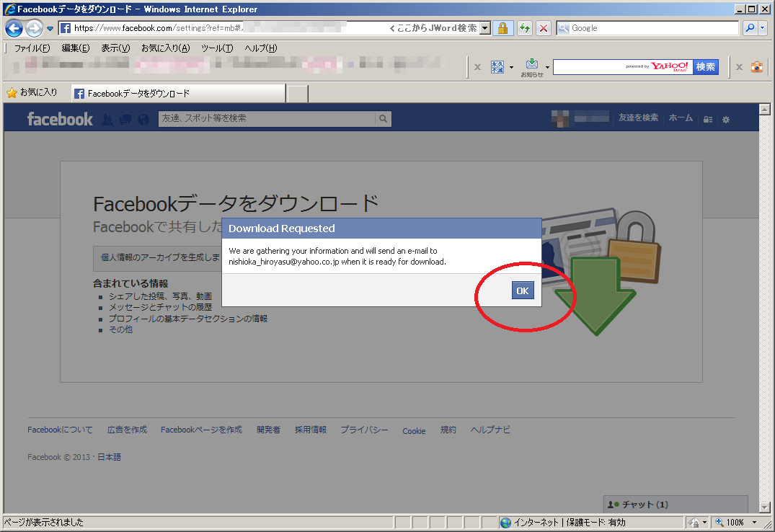Click その他 link in info list

click(x=120, y=329)
